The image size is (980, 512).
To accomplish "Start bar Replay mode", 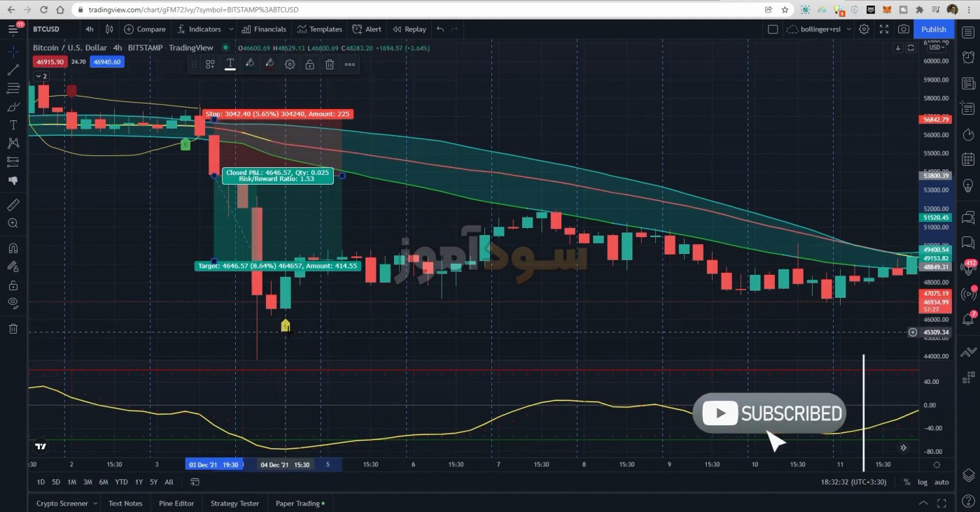I will pyautogui.click(x=409, y=29).
